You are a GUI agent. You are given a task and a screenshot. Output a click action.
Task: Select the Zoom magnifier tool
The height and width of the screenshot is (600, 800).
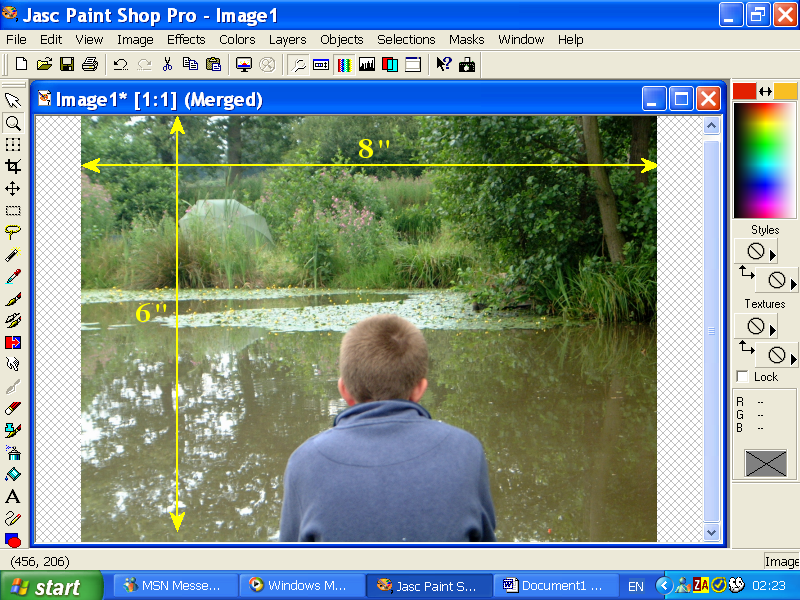pyautogui.click(x=13, y=122)
